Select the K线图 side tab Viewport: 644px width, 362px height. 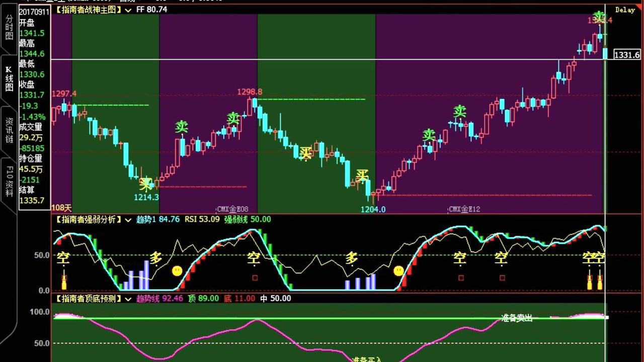pos(9,79)
